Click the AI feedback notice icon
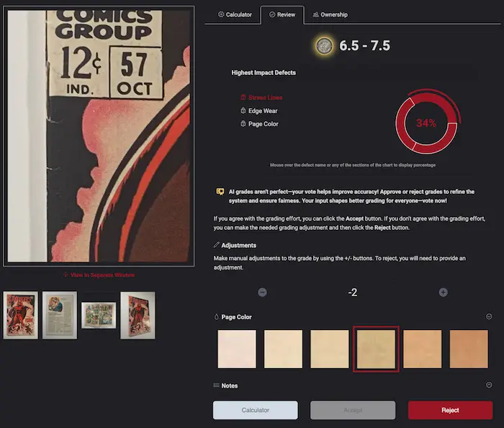Viewport: 504px width, 428px height. pyautogui.click(x=220, y=192)
